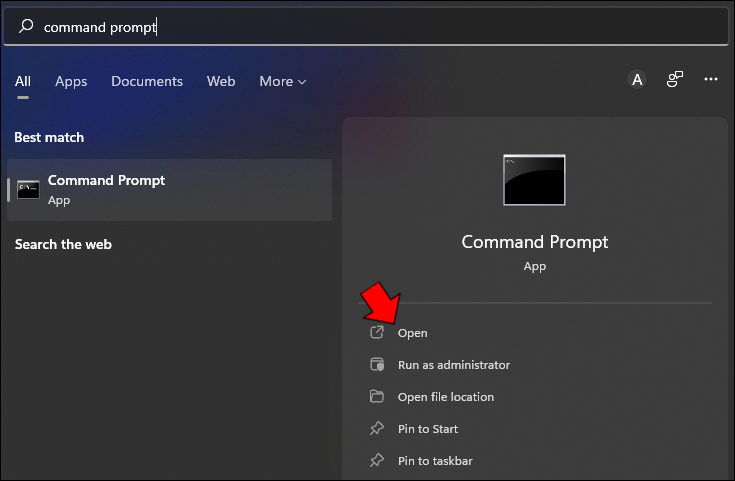Open the three-dot more options menu
This screenshot has height=481, width=735.
tap(711, 79)
